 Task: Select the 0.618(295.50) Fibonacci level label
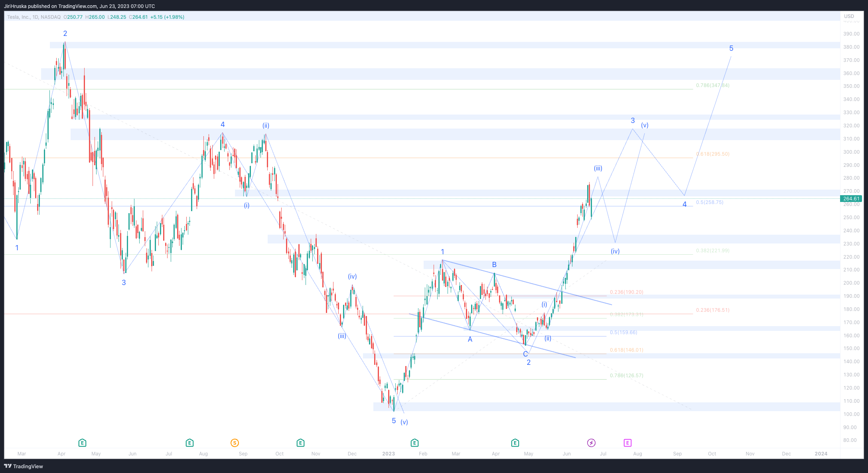(x=712, y=154)
